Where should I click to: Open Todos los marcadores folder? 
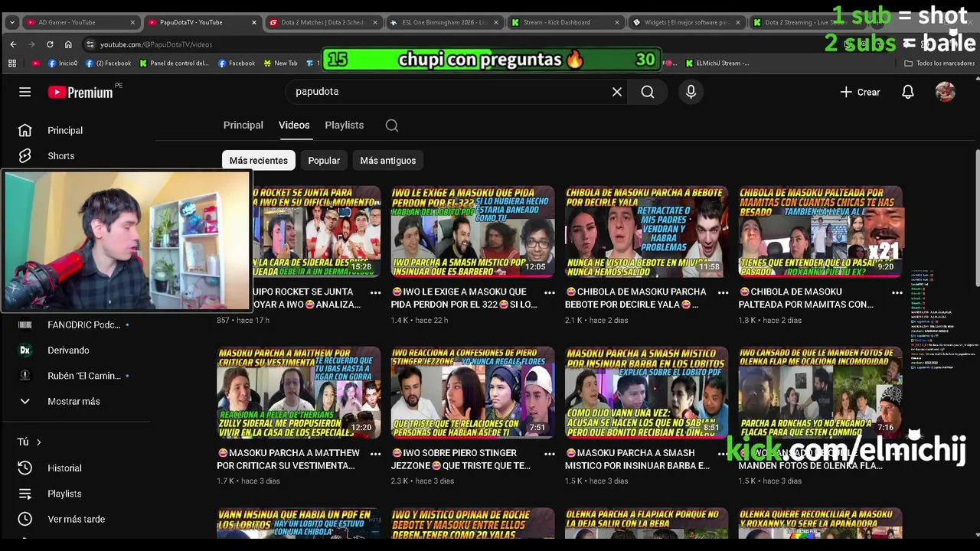click(x=939, y=64)
